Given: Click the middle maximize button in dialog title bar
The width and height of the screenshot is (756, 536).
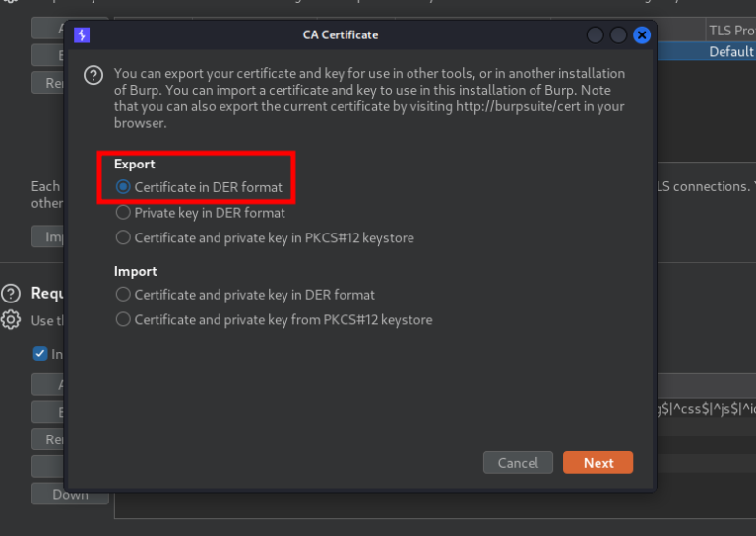Looking at the screenshot, I should [x=618, y=35].
